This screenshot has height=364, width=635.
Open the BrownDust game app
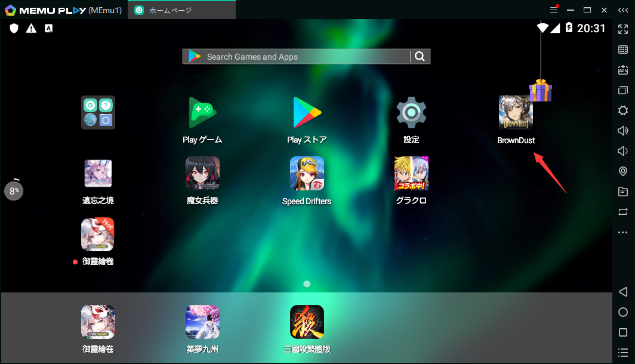point(516,113)
